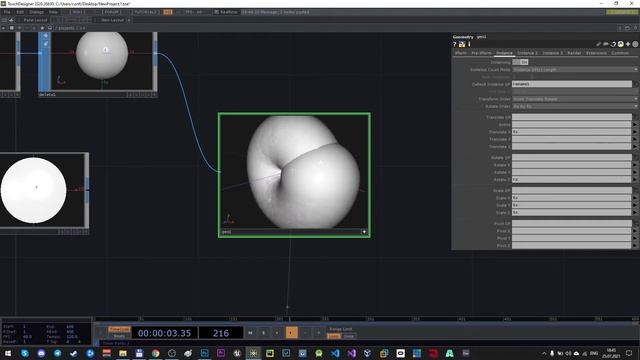Open the Python help icon in parameters
640x360 pixels.
tap(462, 44)
